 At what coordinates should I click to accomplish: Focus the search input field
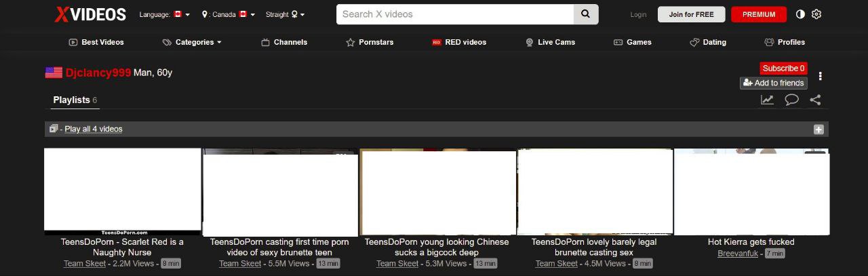click(x=454, y=14)
